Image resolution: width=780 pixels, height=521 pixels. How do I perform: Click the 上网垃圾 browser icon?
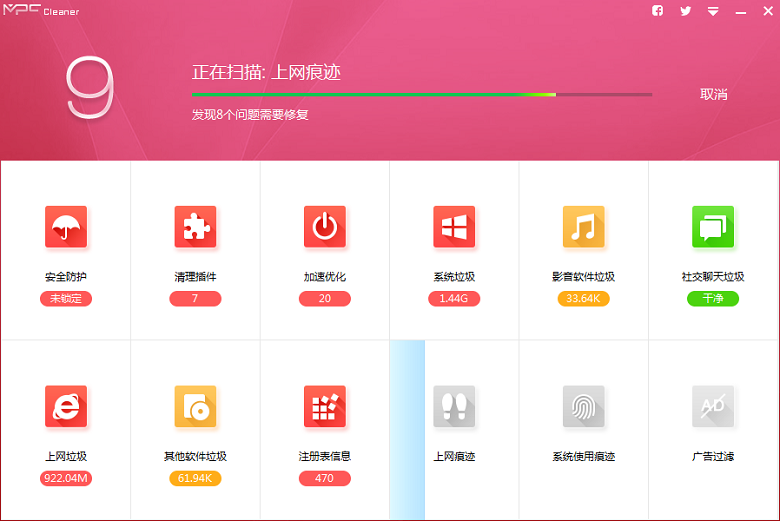point(66,406)
